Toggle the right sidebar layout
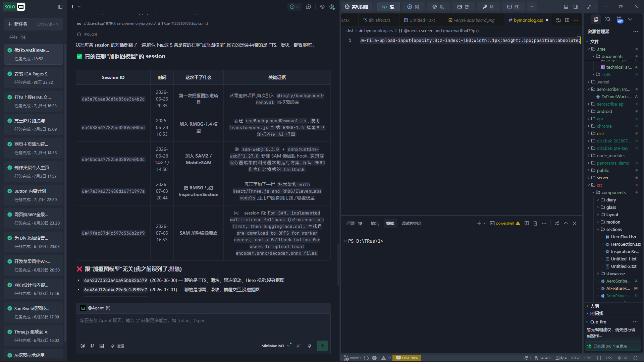This screenshot has width=644, height=362. pyautogui.click(x=576, y=7)
